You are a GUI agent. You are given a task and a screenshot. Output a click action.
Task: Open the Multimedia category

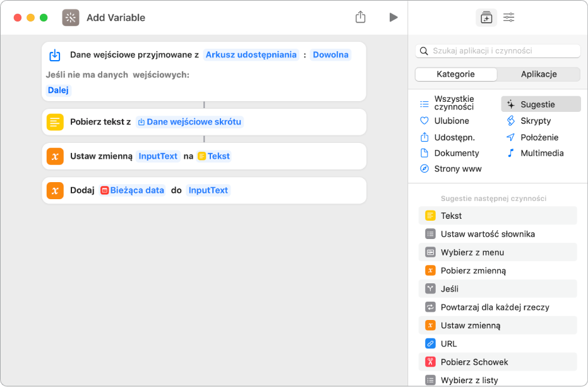(x=541, y=153)
